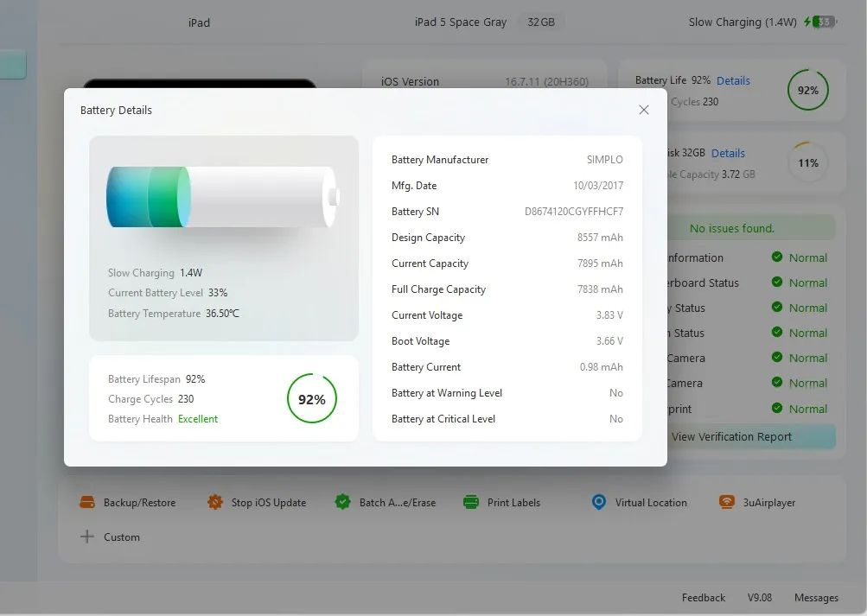Viewport: 867px width, 616px height.
Task: Click version V9.08 label
Action: (x=760, y=598)
